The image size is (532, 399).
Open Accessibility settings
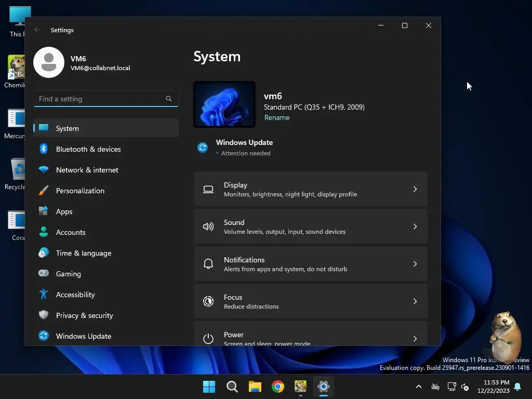tap(106, 294)
